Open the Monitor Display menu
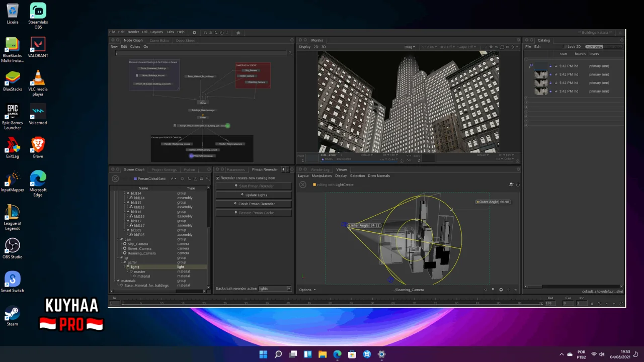 pos(304,47)
